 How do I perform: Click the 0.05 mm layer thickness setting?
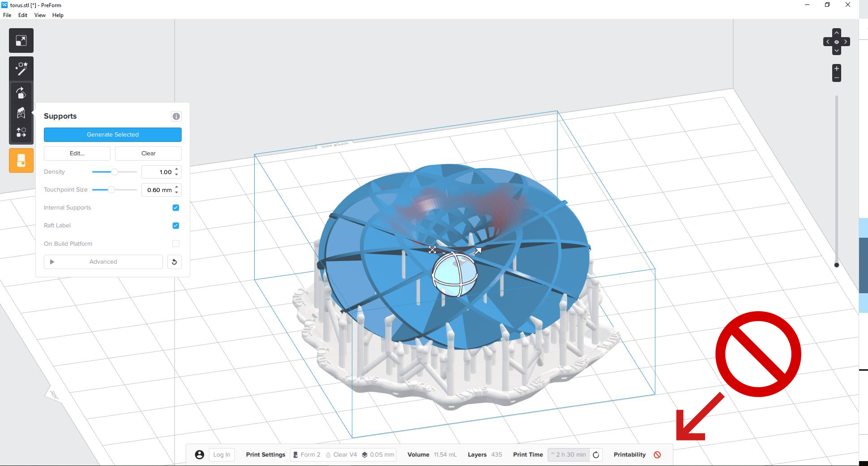click(x=378, y=455)
